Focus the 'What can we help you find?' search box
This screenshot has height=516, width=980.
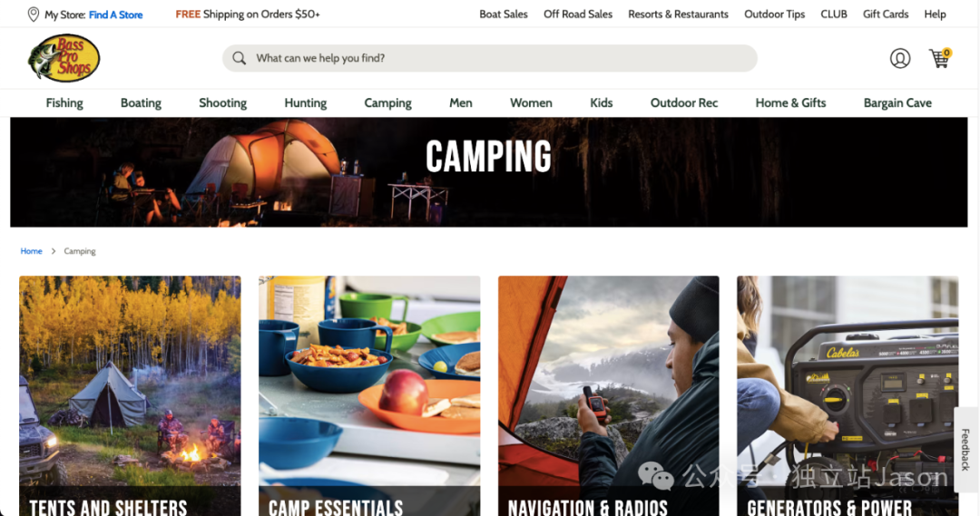pos(489,58)
